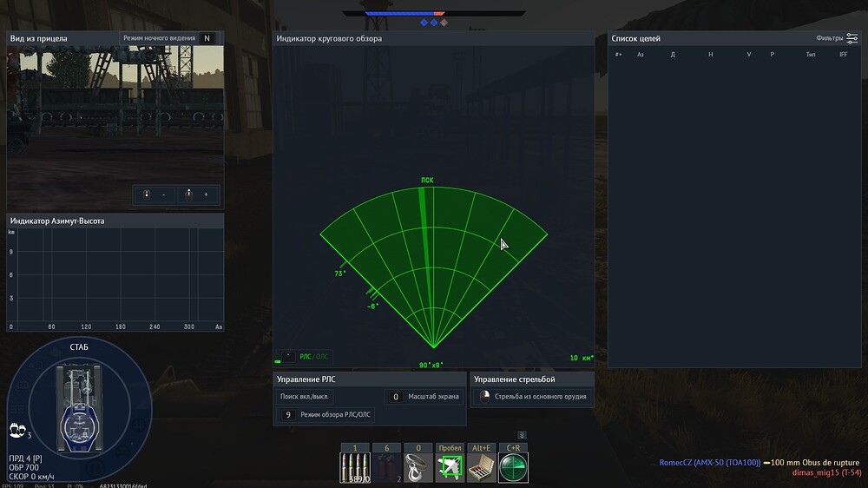Click the Список целей panel title

coord(635,38)
